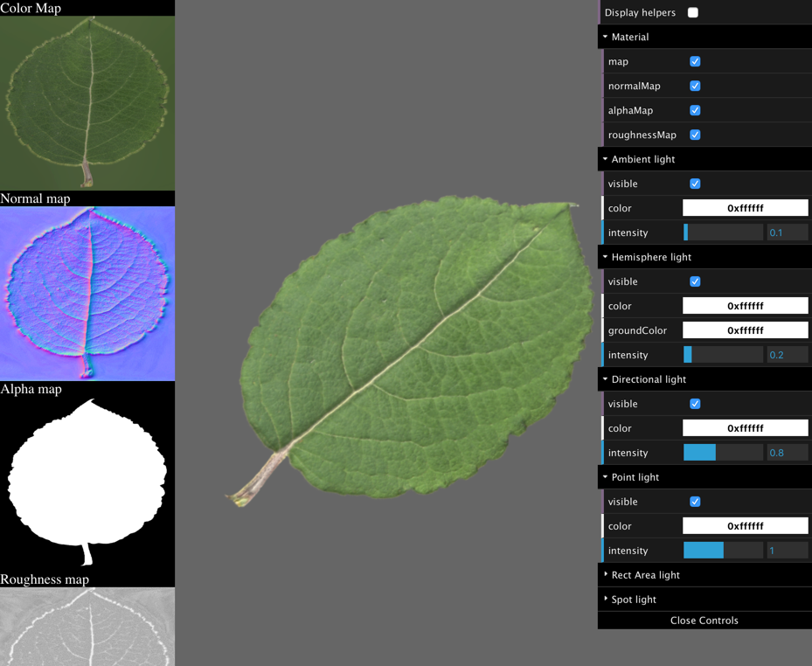Click Hemisphere intensity value 0.2 field
This screenshot has height=666, width=812.
click(x=788, y=355)
